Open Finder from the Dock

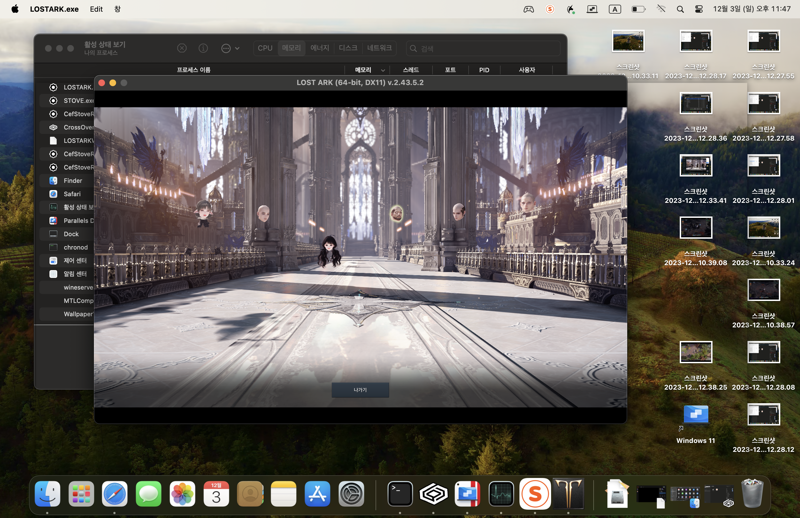click(x=47, y=494)
